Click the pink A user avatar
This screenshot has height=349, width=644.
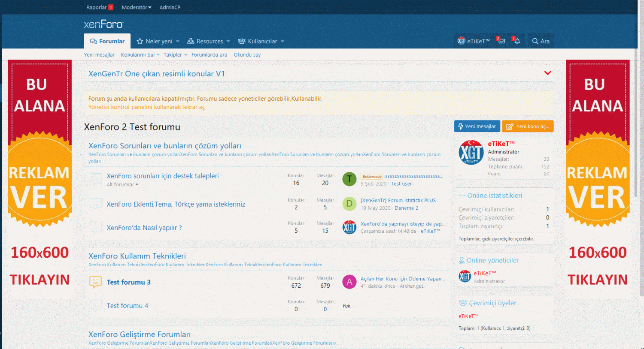[x=349, y=282]
